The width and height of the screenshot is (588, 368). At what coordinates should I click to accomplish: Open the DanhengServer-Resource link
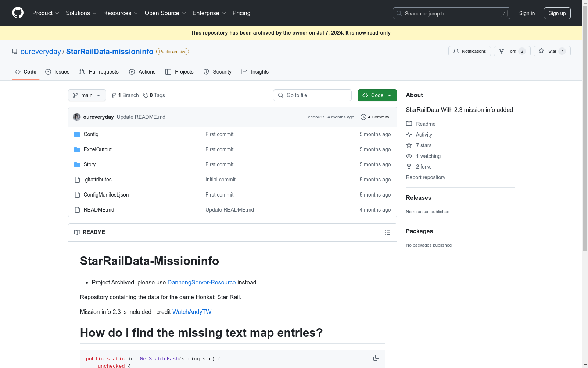pos(201,282)
